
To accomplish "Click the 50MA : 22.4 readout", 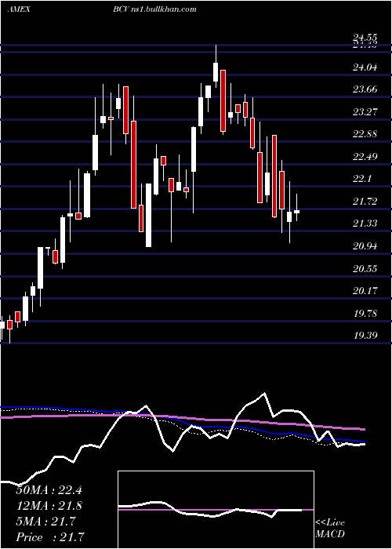I will tap(49, 490).
